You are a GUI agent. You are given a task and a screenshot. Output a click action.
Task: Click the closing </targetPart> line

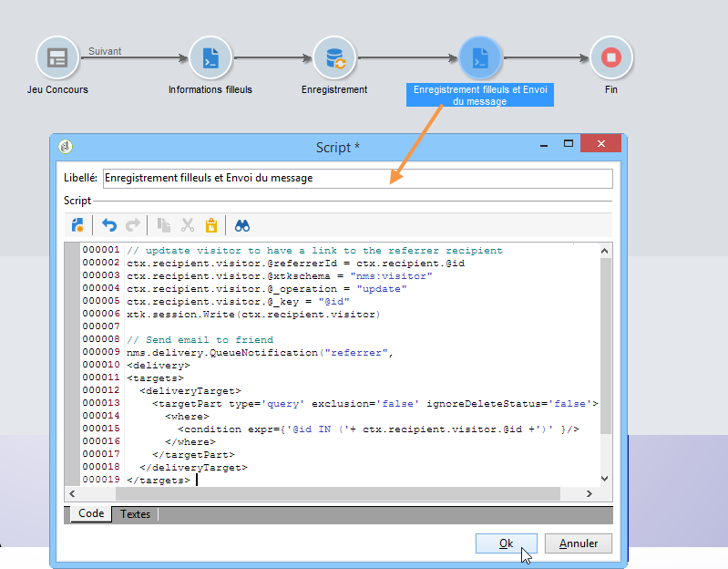tap(193, 455)
